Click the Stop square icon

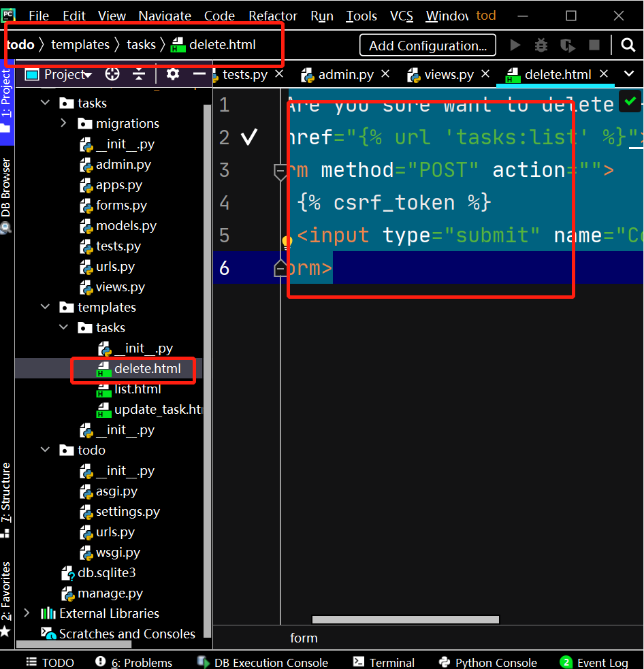click(594, 45)
